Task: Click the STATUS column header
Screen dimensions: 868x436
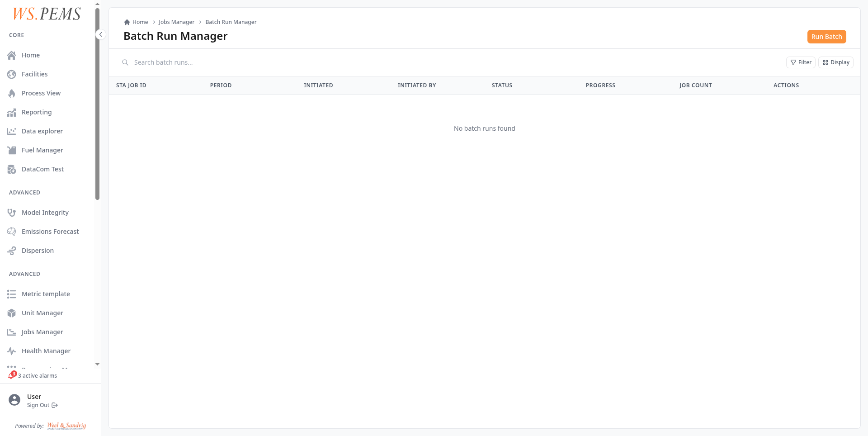Action: [x=502, y=85]
